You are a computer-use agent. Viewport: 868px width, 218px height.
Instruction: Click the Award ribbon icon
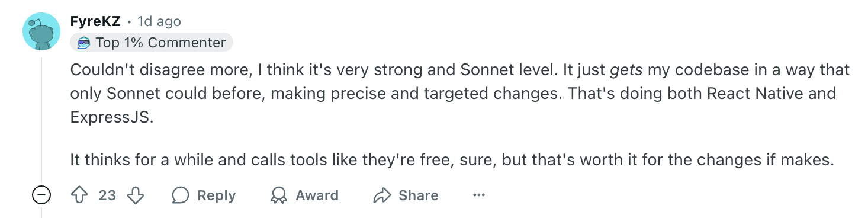pos(278,195)
